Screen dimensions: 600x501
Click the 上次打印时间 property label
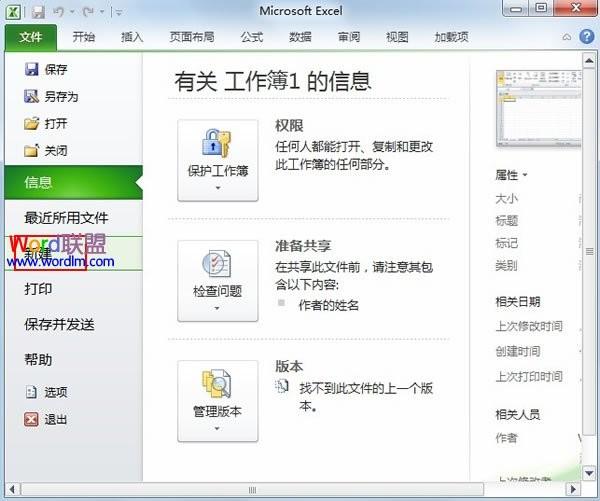[529, 377]
